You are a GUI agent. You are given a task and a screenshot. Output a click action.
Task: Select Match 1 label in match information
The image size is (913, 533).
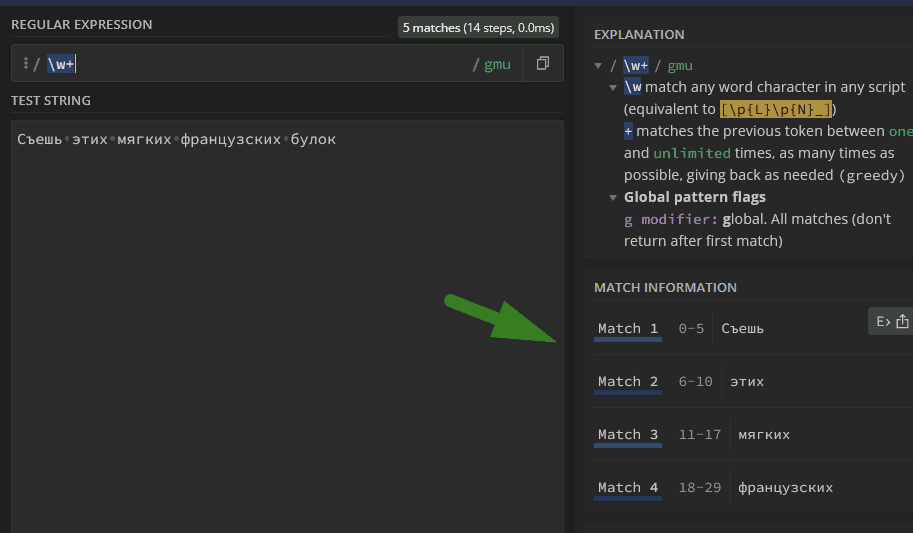[x=628, y=329]
